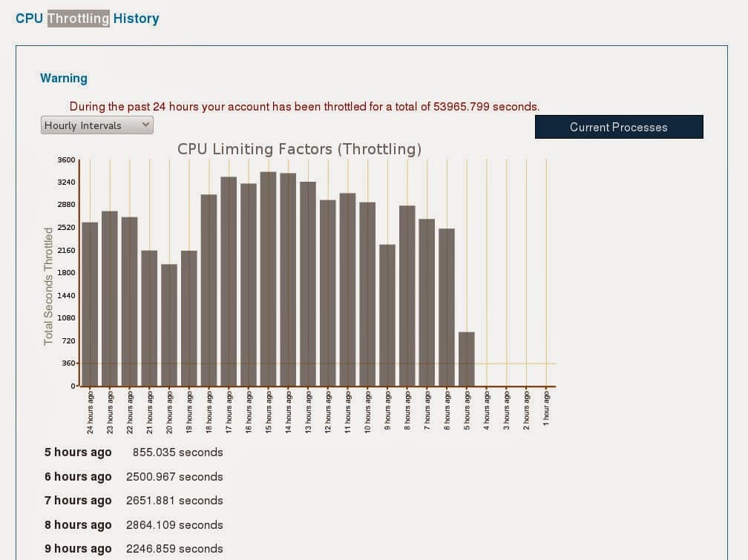748x560 pixels.
Task: Select the '7 hours ago' list entry
Action: (x=78, y=501)
